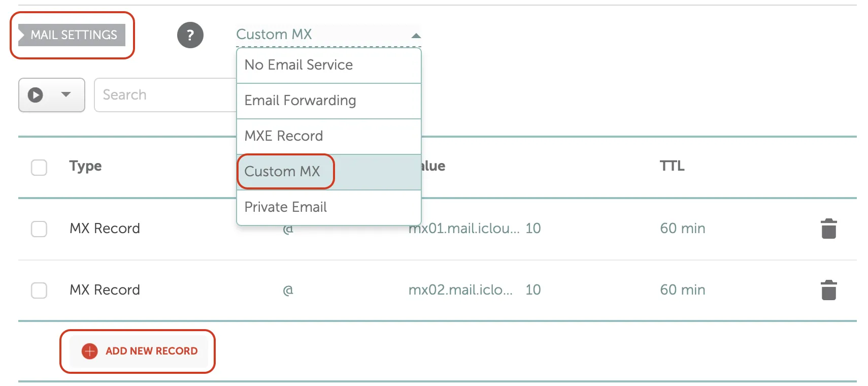Viewport: 868px width, 386px height.
Task: Collapse the Custom MX mail settings dropdown
Action: (328, 35)
